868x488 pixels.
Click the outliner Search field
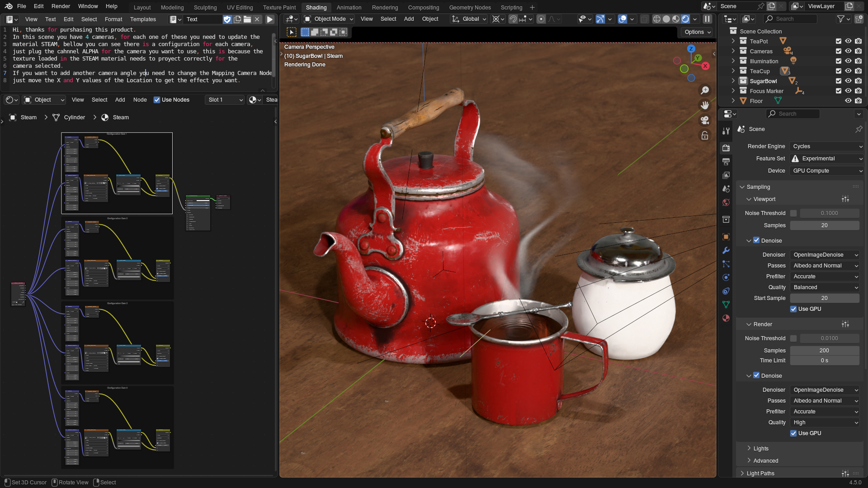tap(791, 19)
